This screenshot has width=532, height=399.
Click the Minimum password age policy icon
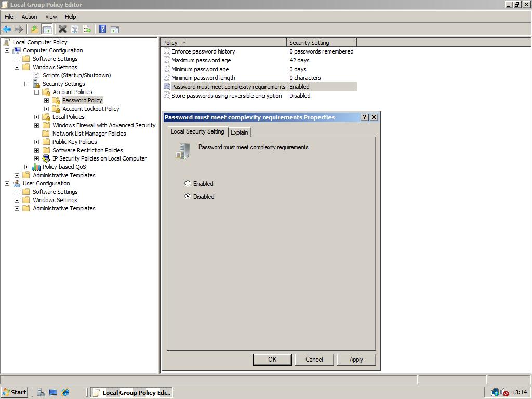click(167, 69)
